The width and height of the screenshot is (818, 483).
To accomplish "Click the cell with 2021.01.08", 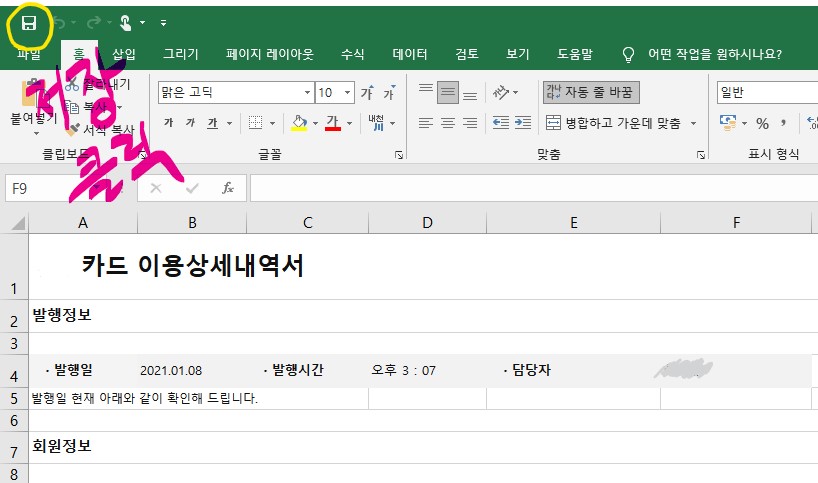I will (x=171, y=371).
